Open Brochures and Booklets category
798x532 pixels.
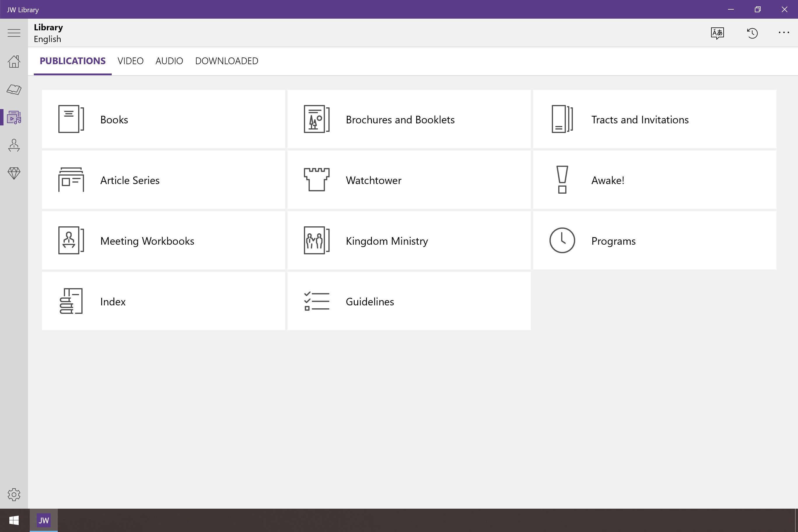(x=409, y=119)
